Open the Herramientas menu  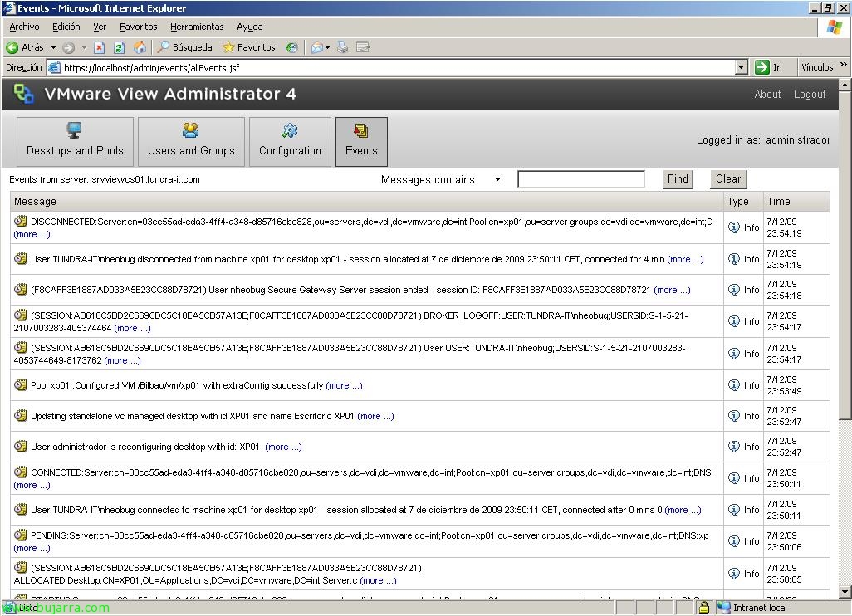tap(197, 27)
